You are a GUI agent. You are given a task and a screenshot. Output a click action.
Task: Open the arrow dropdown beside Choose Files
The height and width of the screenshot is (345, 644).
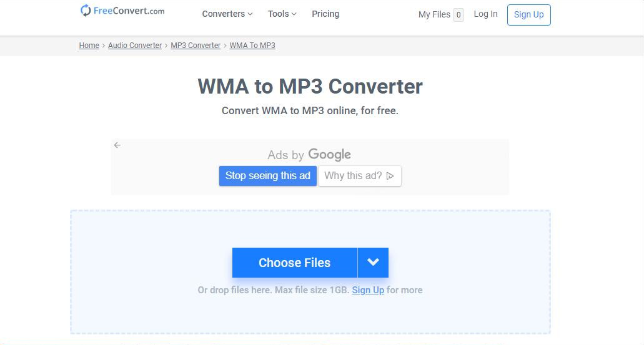pyautogui.click(x=373, y=263)
